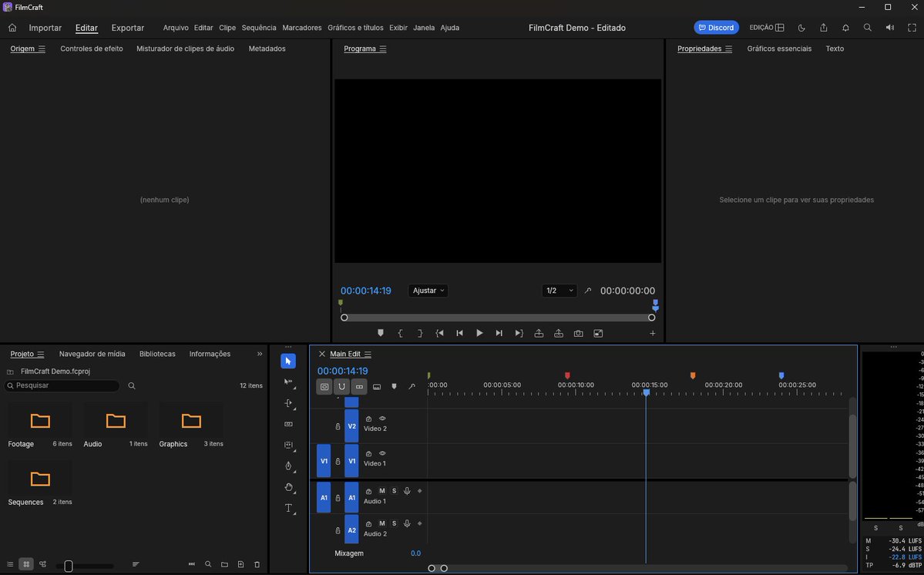Click the Mark In bracket icon
This screenshot has height=575, width=924.
point(400,334)
